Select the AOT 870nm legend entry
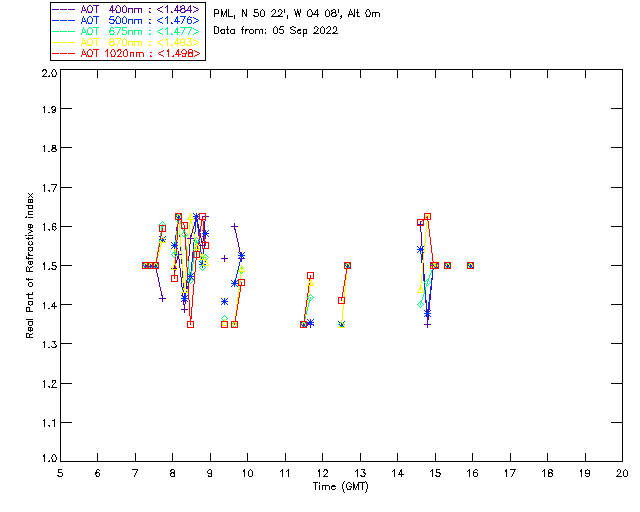 [126, 42]
